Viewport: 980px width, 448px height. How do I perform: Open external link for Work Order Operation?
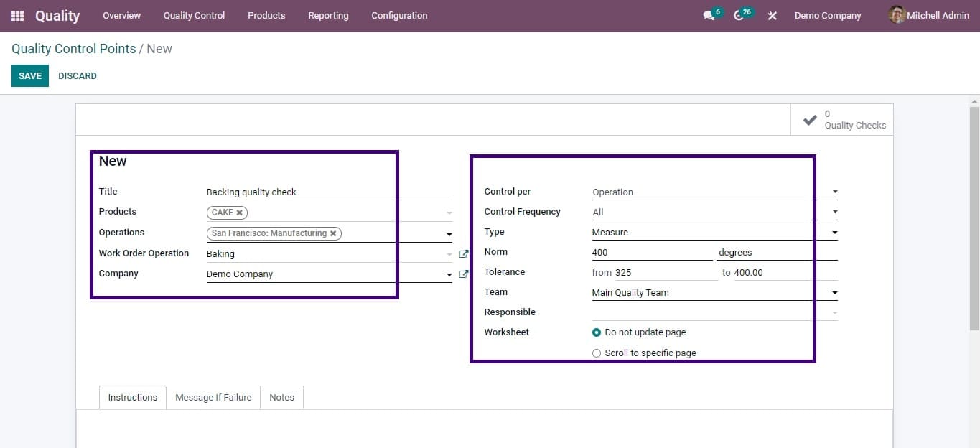pos(463,254)
